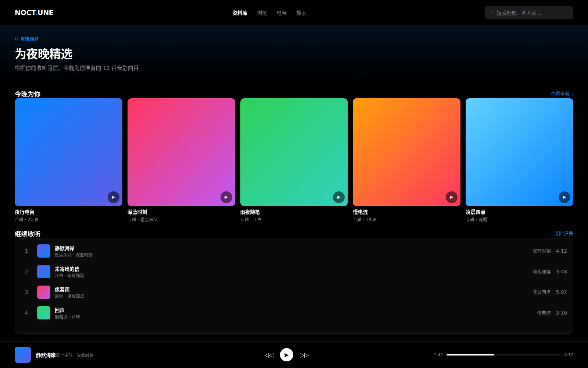Click the previous track button
This screenshot has width=588, height=368.
pyautogui.click(x=269, y=355)
